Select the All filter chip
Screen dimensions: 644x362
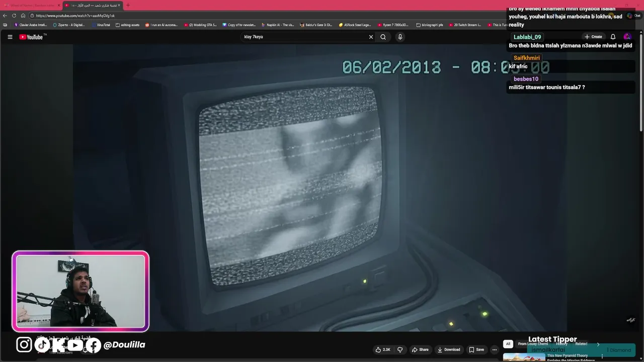(508, 344)
